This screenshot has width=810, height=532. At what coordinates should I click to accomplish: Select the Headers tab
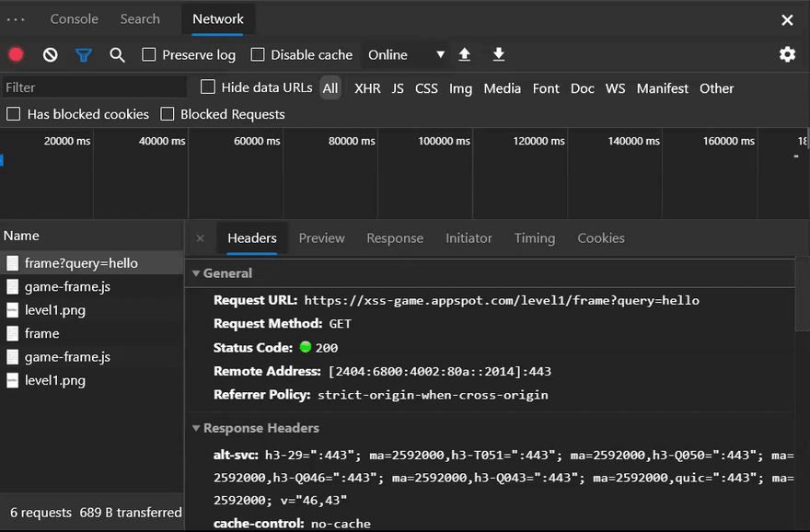point(252,238)
